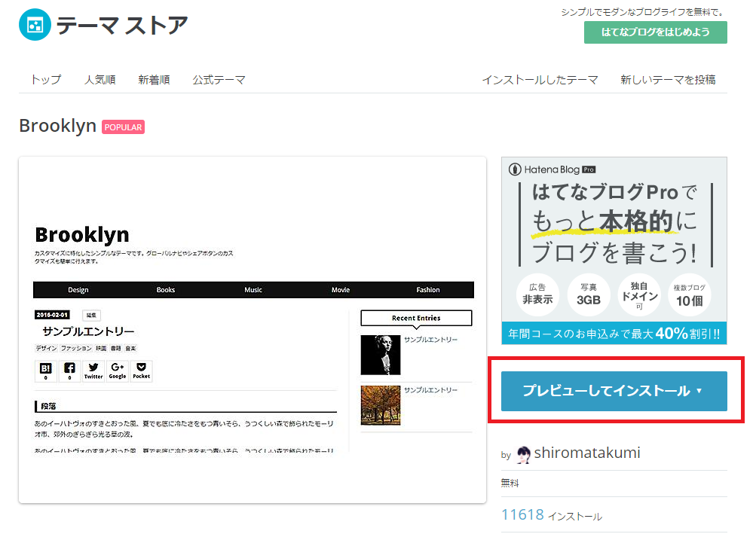Click the POPULAR badge
The width and height of the screenshot is (756, 534).
click(x=123, y=127)
